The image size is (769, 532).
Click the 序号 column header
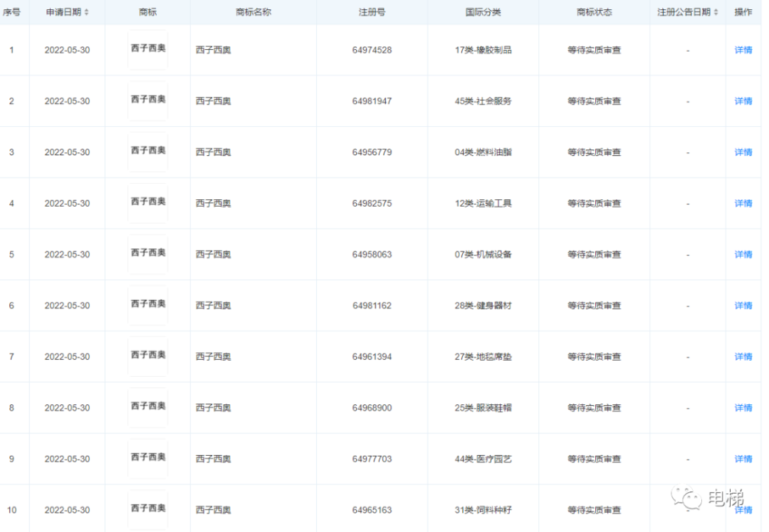tap(12, 12)
